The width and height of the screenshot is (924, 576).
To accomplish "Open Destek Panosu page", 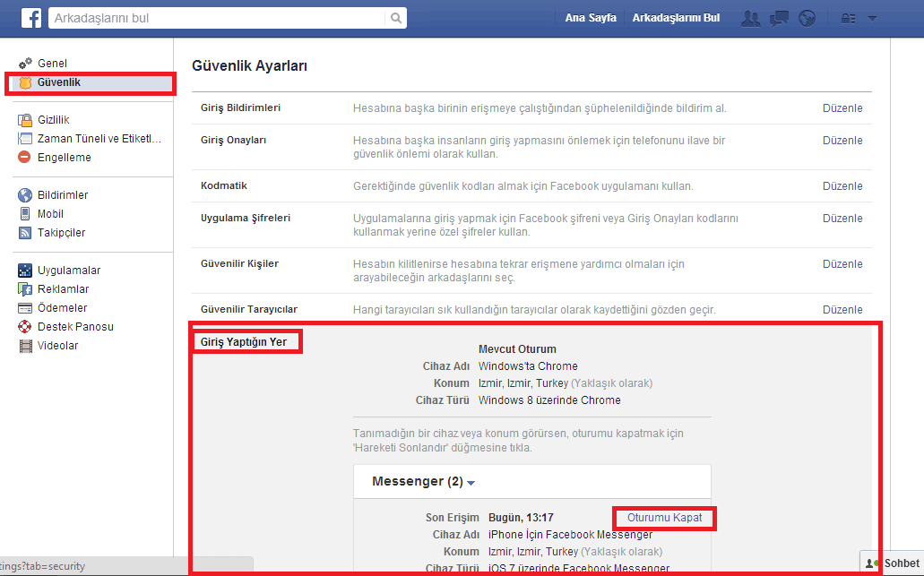I will click(x=75, y=327).
